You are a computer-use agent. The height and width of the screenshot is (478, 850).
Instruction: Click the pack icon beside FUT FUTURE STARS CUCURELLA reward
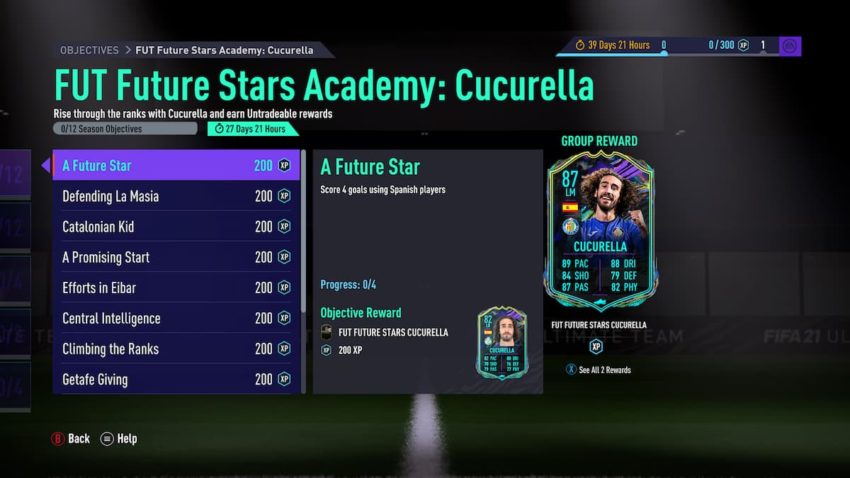(326, 332)
